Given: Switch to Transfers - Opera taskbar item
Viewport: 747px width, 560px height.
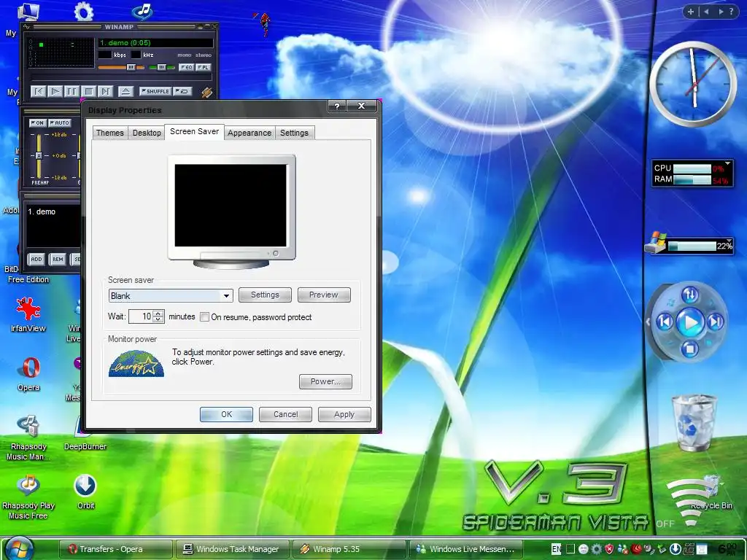Looking at the screenshot, I should point(115,549).
